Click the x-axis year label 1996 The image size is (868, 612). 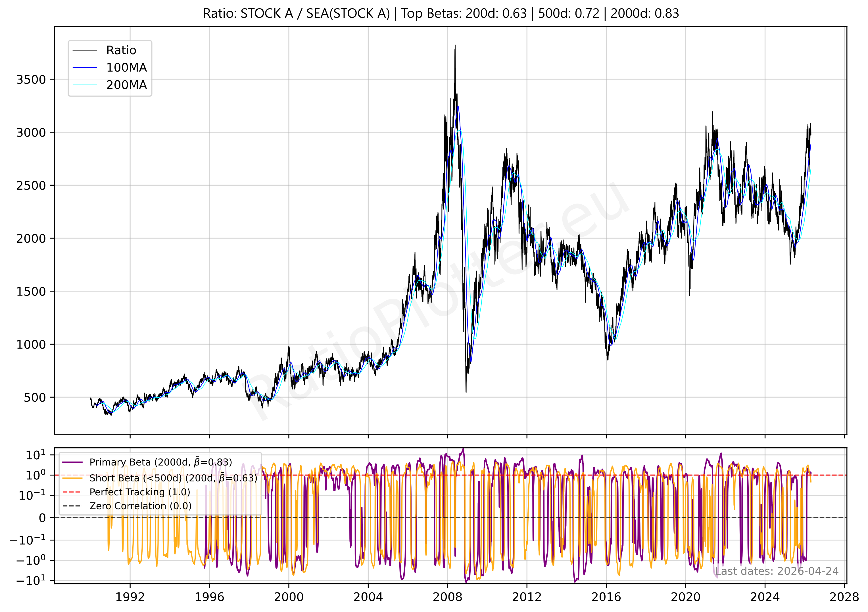[209, 597]
